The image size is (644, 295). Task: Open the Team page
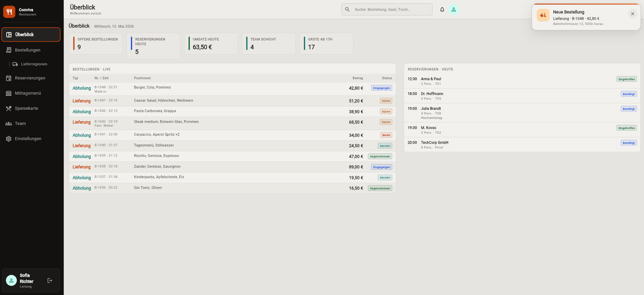click(x=31, y=124)
